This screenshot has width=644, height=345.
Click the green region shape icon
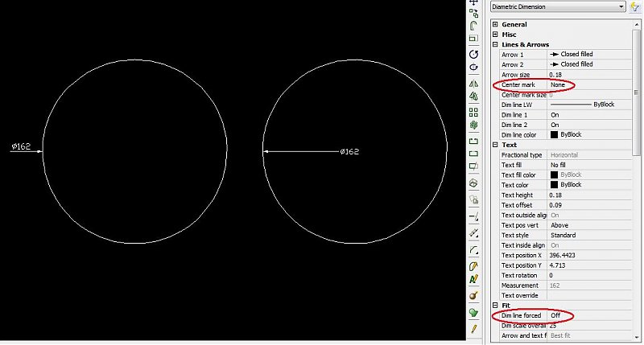473,312
